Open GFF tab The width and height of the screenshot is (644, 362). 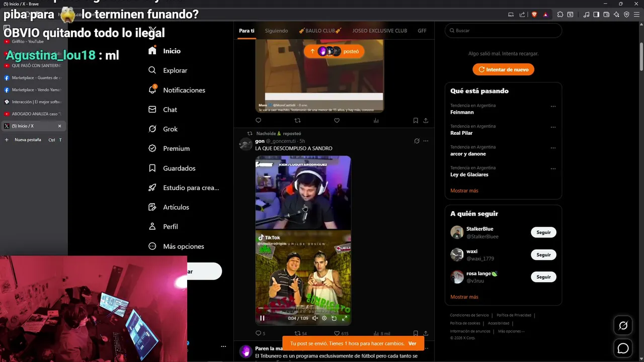pyautogui.click(x=422, y=31)
